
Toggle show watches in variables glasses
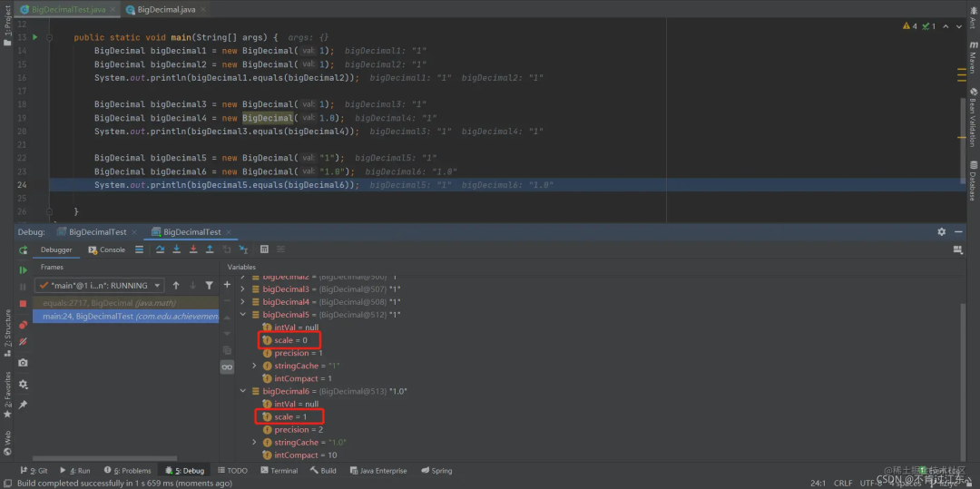227,367
